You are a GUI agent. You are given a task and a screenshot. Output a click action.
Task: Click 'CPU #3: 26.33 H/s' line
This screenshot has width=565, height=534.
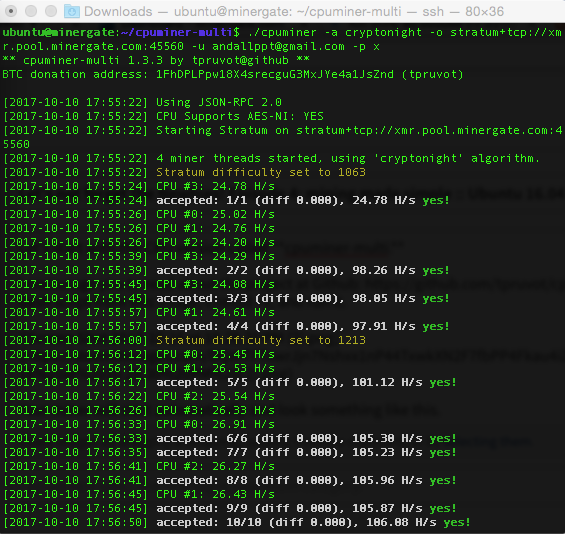pyautogui.click(x=139, y=411)
